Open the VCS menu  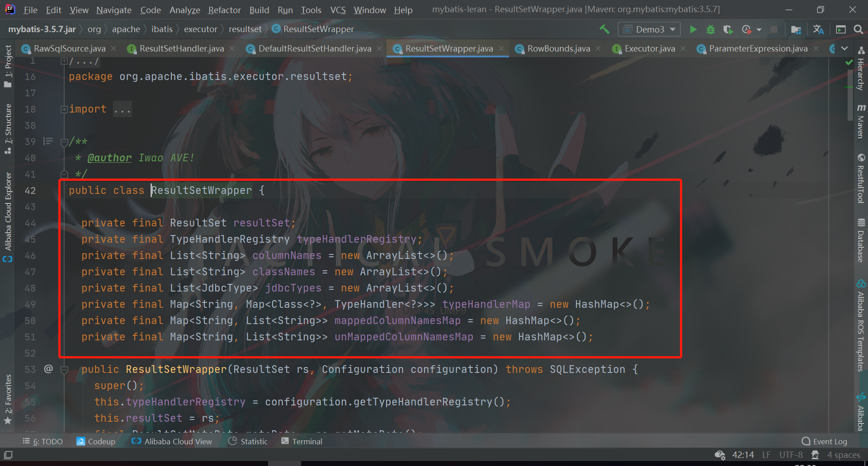(x=338, y=10)
